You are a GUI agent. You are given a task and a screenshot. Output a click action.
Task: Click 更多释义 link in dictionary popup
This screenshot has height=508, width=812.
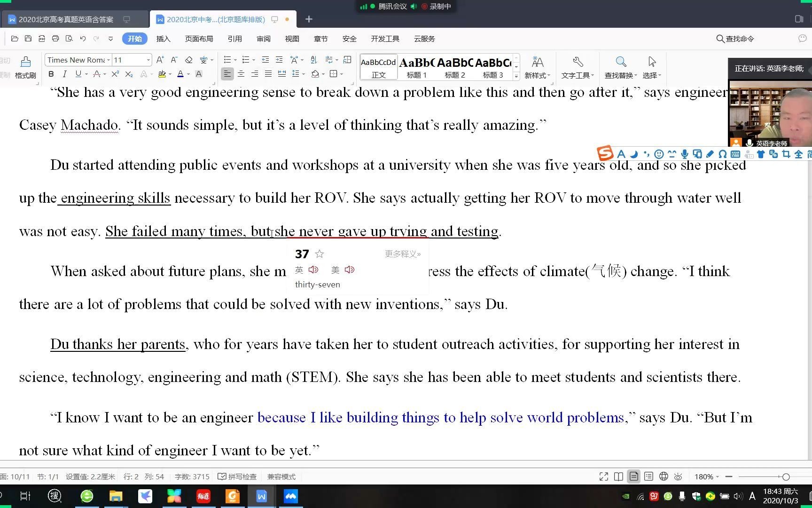[x=403, y=254]
